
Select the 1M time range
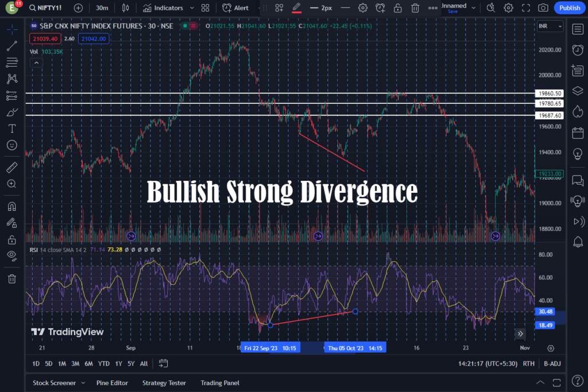(62, 363)
